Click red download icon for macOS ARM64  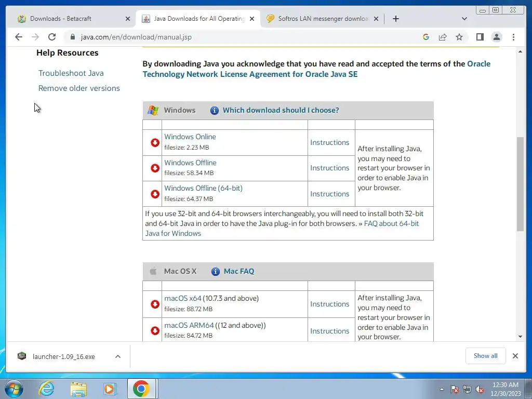155,330
